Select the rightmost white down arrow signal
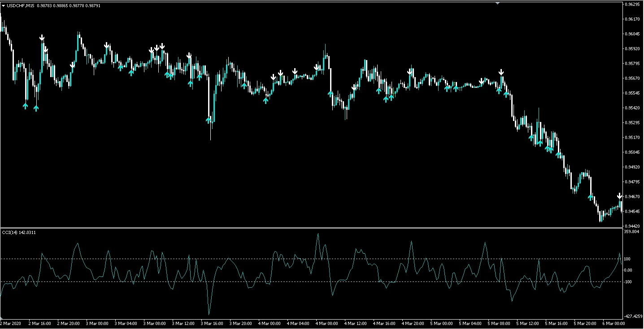This screenshot has width=644, height=329. [x=619, y=196]
